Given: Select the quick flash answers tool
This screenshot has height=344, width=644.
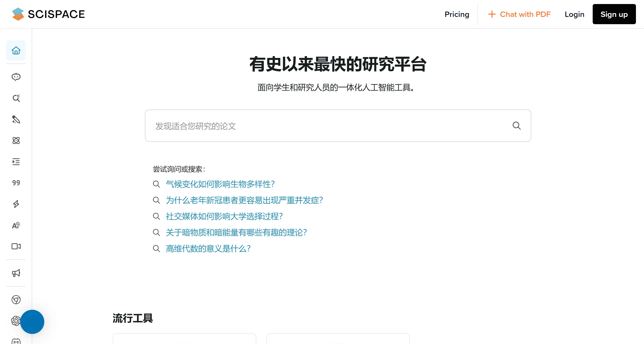Looking at the screenshot, I should tap(16, 204).
